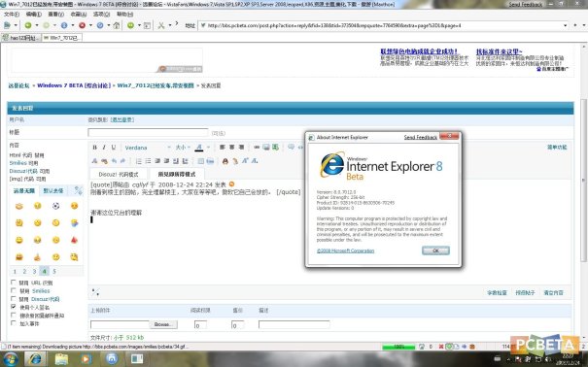Screen dimensions: 588x367
Task: Open Windows Media Player from taskbar
Action: (86, 359)
